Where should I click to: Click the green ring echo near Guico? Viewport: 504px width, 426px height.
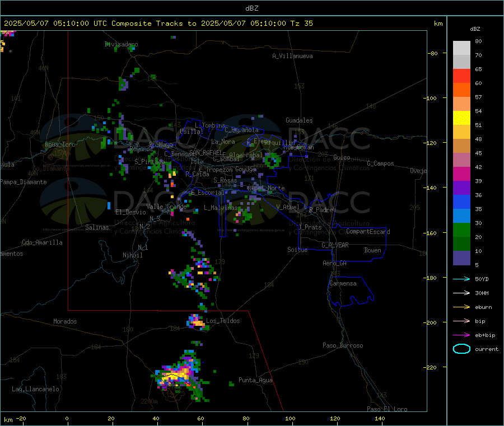point(272,160)
